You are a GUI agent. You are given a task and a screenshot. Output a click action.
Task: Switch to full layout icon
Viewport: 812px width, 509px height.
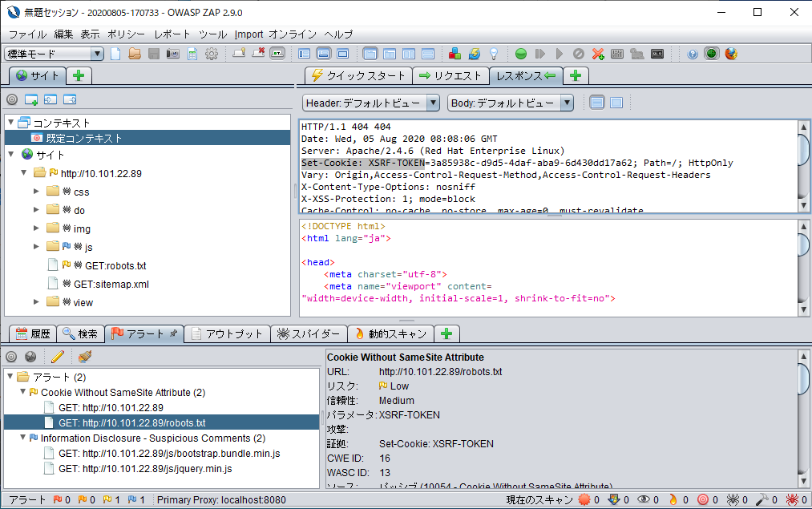[342, 54]
